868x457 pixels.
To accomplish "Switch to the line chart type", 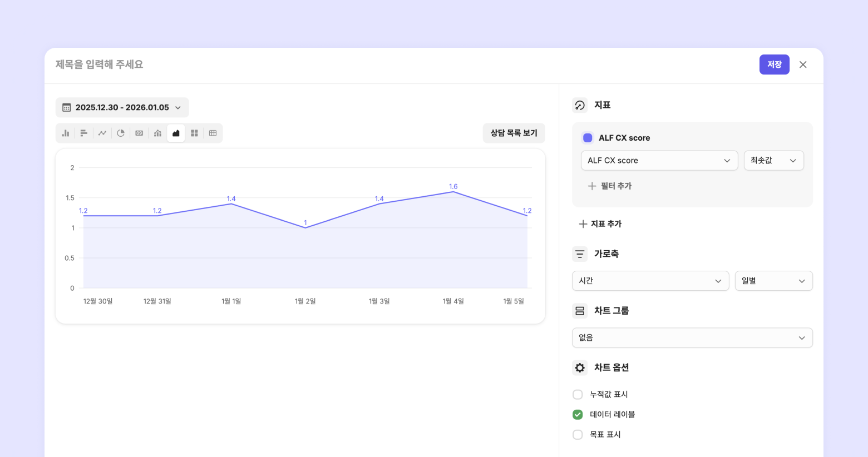I will pyautogui.click(x=102, y=133).
